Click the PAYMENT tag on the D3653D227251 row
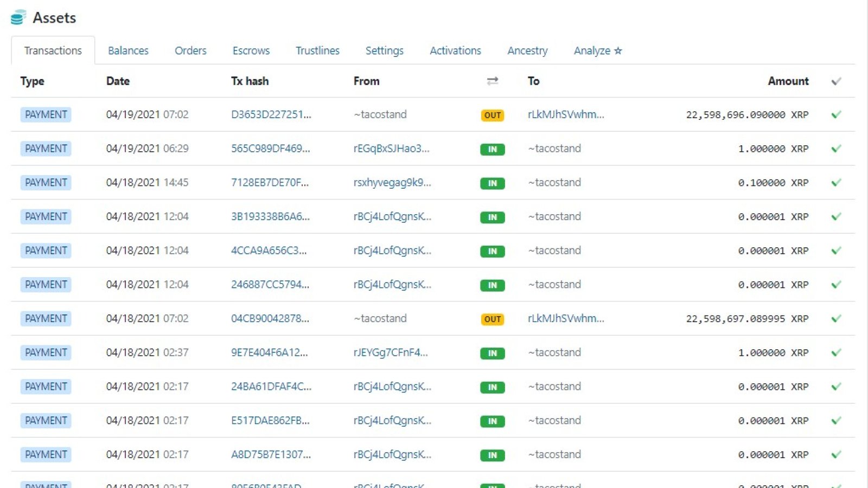This screenshot has height=488, width=868. tap(46, 114)
